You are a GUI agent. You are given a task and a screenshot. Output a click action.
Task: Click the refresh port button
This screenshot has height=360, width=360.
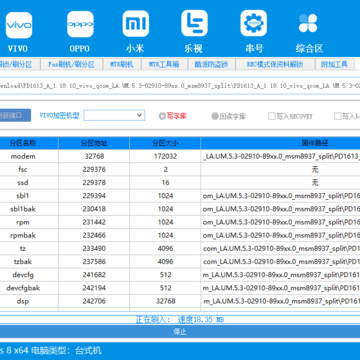coord(15,115)
